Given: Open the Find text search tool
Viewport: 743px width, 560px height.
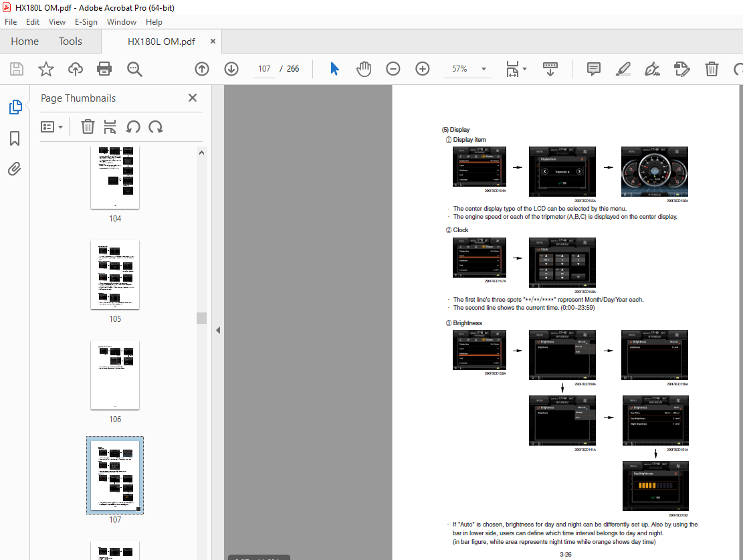Looking at the screenshot, I should tap(134, 69).
